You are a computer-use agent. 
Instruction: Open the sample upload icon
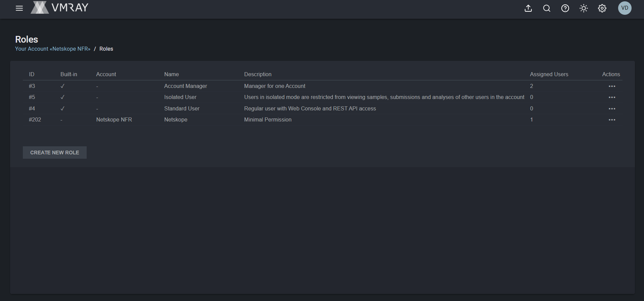pyautogui.click(x=528, y=8)
